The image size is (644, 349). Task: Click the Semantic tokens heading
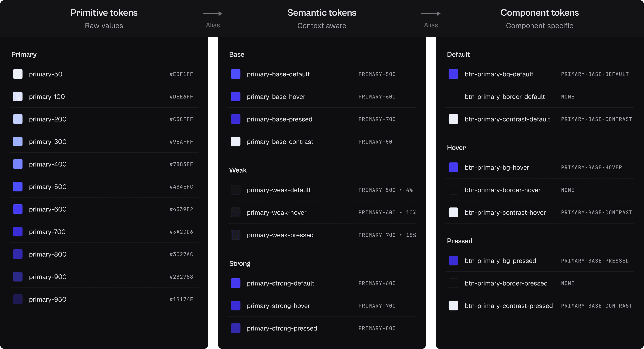322,13
